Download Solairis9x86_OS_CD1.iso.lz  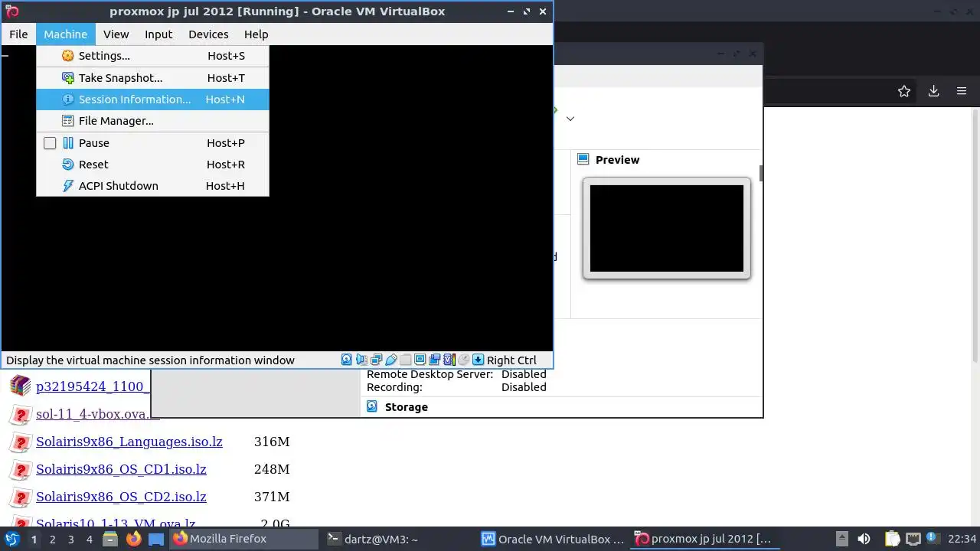click(121, 469)
